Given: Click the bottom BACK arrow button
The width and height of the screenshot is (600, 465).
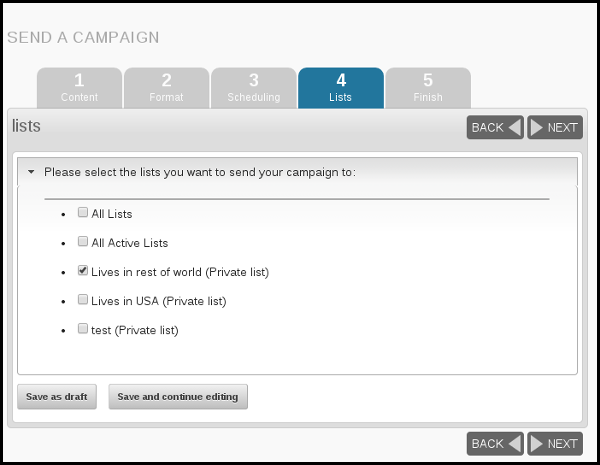Looking at the screenshot, I should pyautogui.click(x=495, y=444).
